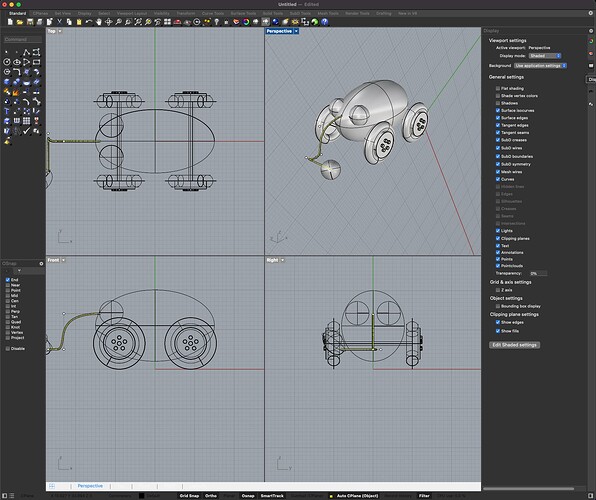The image size is (596, 500).
Task: Enable the Z axis checkbox
Action: click(x=498, y=290)
